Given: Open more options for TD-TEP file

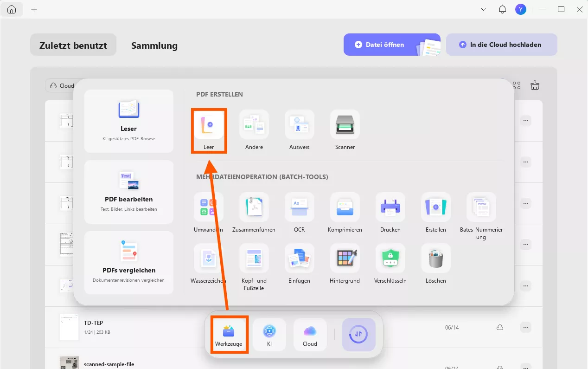Looking at the screenshot, I should click(x=525, y=327).
